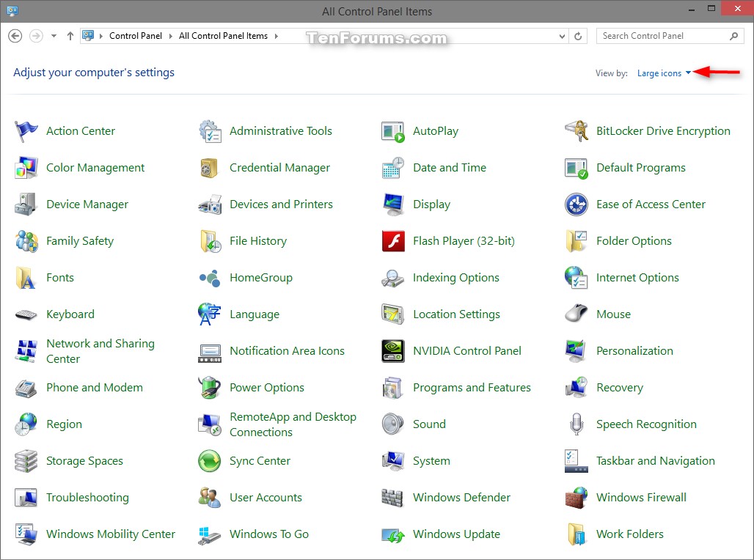Screen dimensions: 754x560
Task: Open the Flash Player (32-bit) icon
Action: [393, 241]
